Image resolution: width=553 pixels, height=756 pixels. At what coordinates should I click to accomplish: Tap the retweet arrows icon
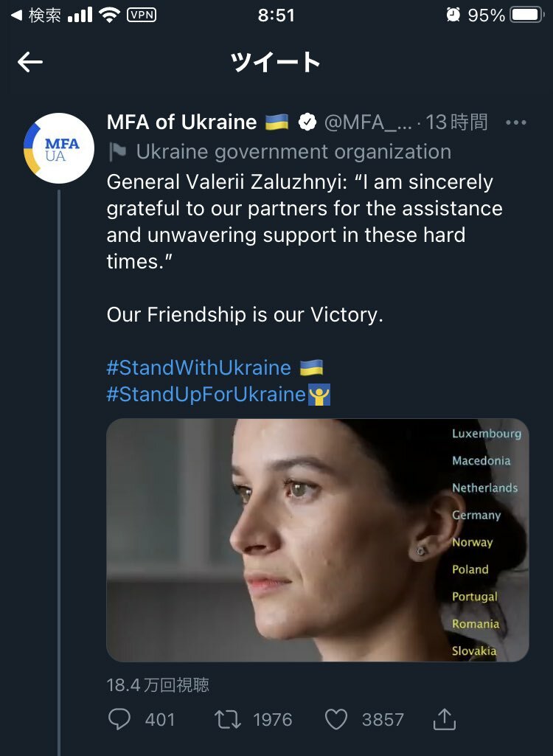click(x=228, y=719)
